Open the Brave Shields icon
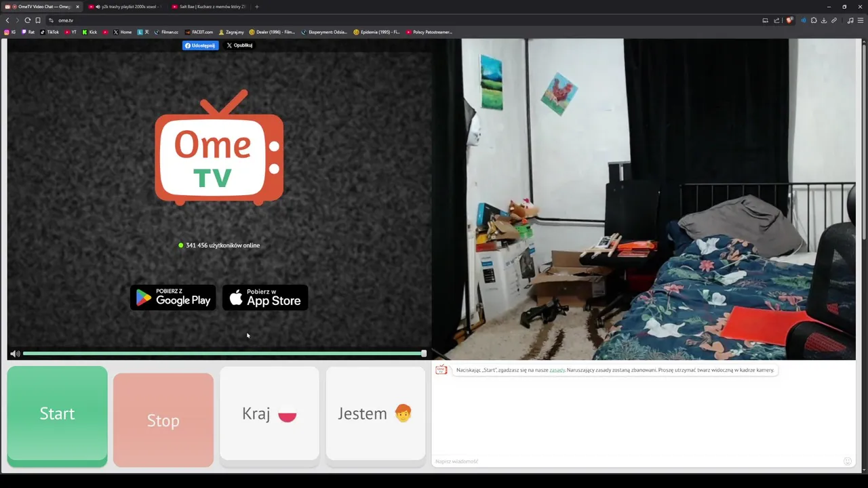The width and height of the screenshot is (868, 488). 789,20
